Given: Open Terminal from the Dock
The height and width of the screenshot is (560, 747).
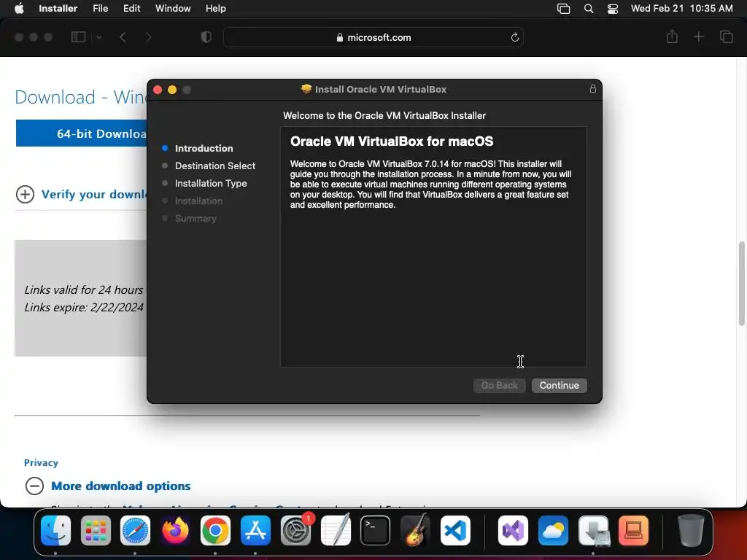Looking at the screenshot, I should [x=376, y=530].
